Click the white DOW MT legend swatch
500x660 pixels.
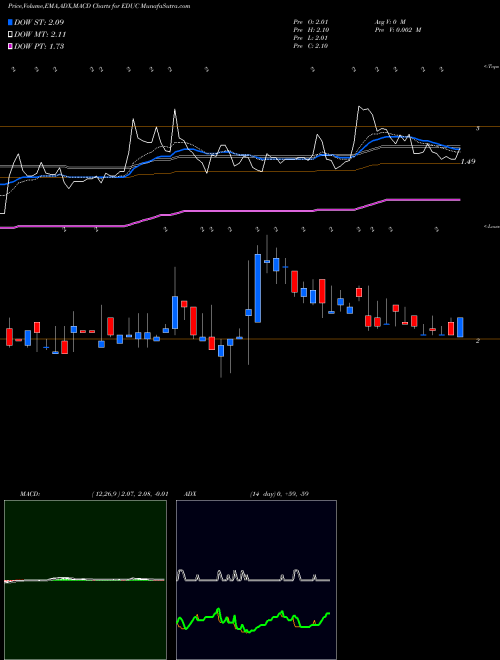click(11, 35)
